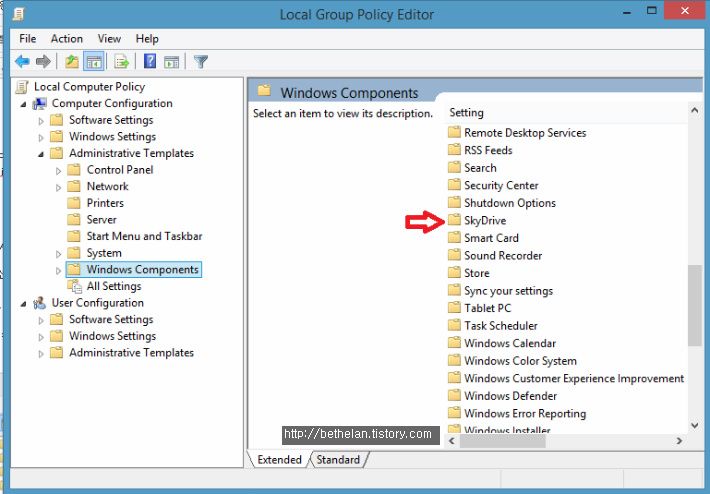Click the Remote Desktop Services folder icon

[x=454, y=132]
